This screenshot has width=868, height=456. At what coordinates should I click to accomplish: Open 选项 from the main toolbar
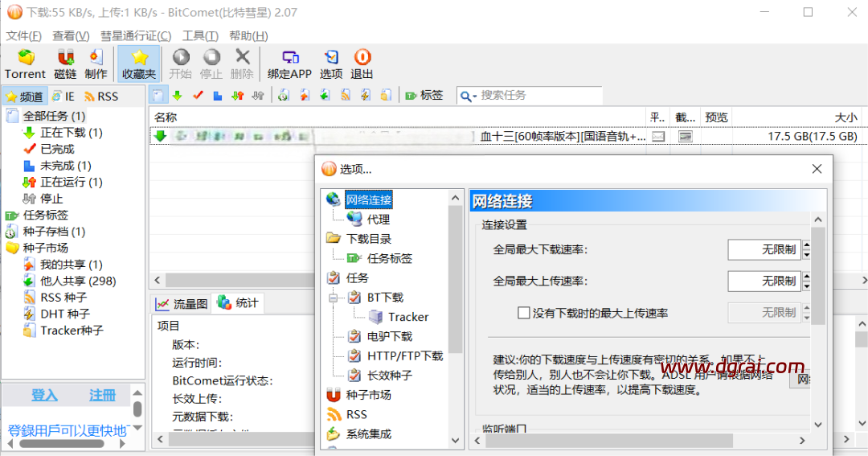(x=331, y=64)
